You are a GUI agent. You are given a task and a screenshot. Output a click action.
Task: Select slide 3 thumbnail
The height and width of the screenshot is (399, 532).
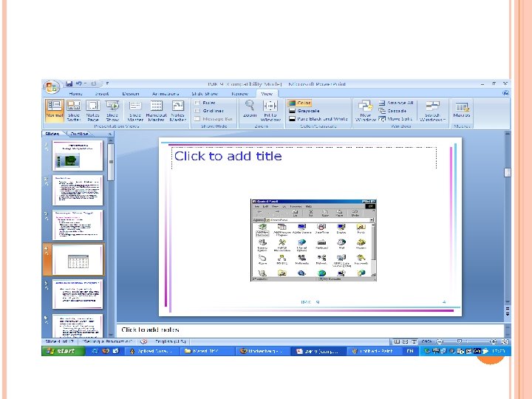pyautogui.click(x=78, y=225)
